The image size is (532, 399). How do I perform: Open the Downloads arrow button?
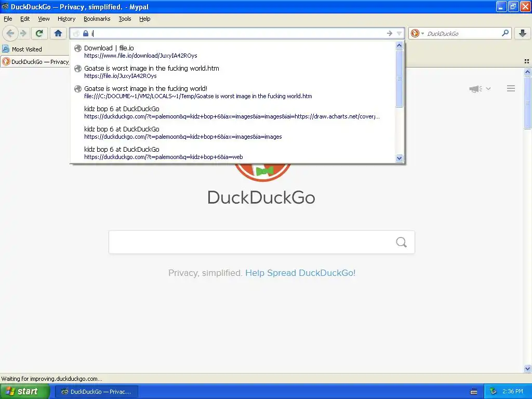point(523,33)
